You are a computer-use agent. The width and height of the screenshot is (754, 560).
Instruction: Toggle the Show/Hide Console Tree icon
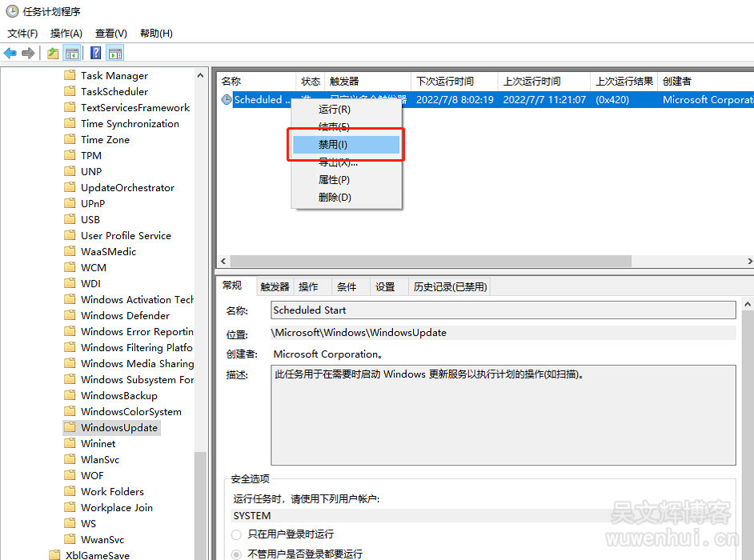72,54
